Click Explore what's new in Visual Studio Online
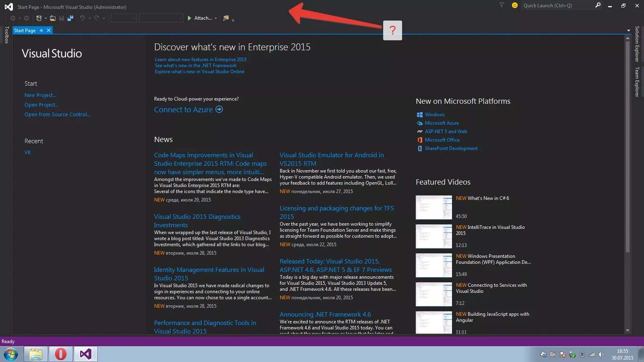 [199, 72]
